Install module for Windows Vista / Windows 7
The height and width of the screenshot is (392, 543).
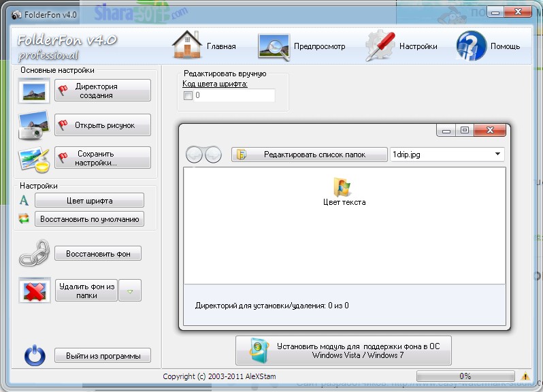coord(343,350)
